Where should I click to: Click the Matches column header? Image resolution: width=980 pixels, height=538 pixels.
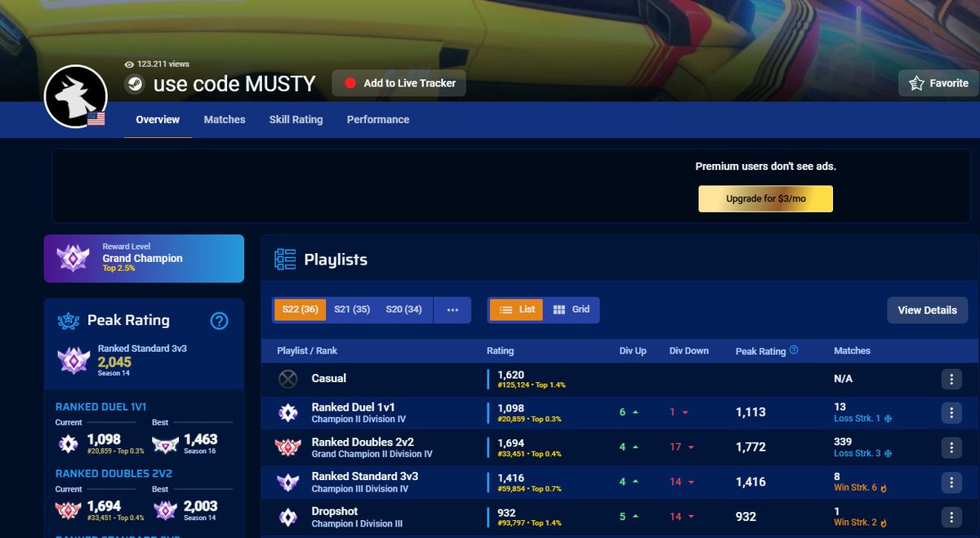852,350
